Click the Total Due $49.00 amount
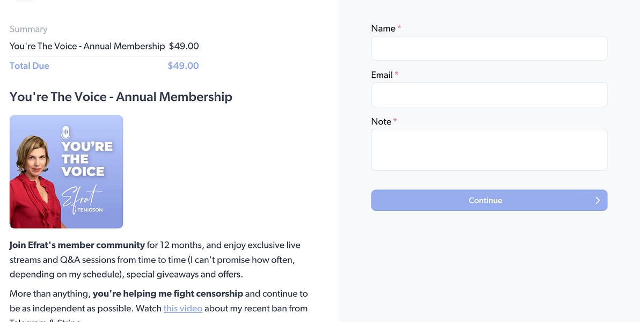Image resolution: width=644 pixels, height=322 pixels. pyautogui.click(x=183, y=65)
